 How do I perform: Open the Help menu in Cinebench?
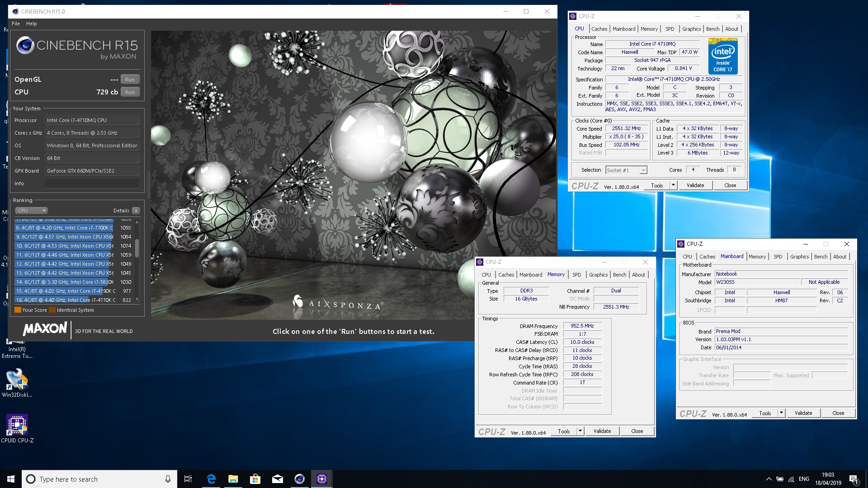[31, 23]
